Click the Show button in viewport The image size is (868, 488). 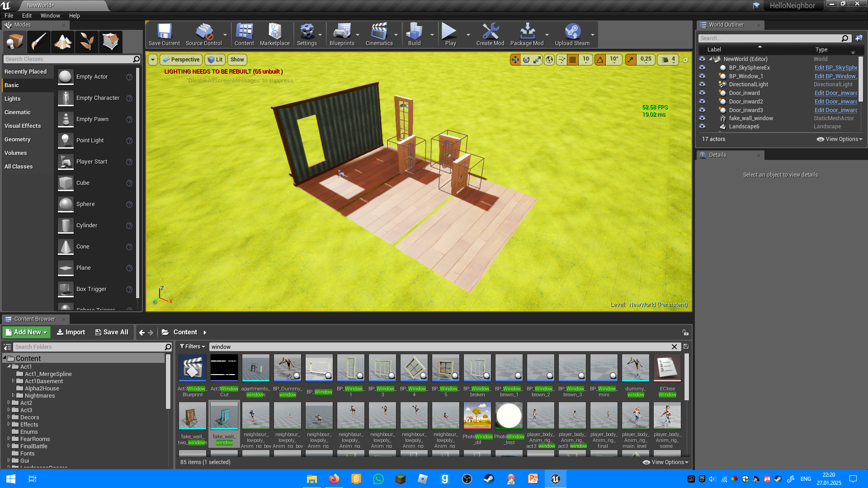click(x=237, y=60)
